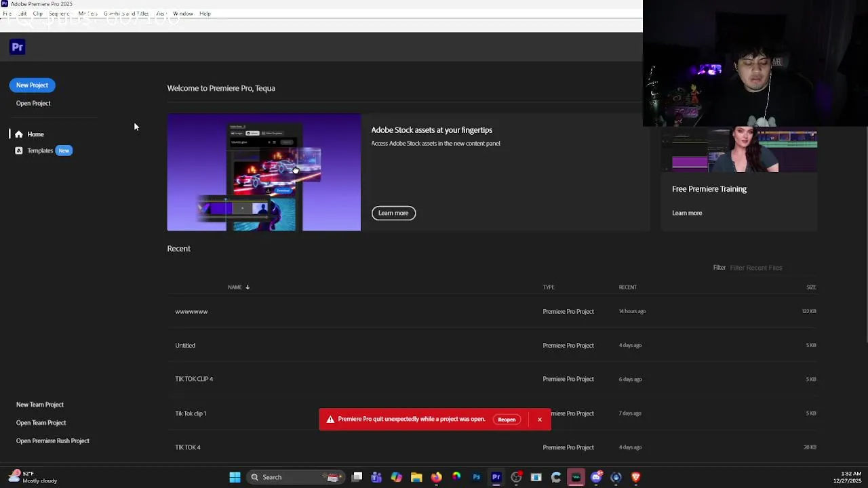The image size is (868, 488).
Task: Click Open Premiere Rush Project
Action: [53, 441]
